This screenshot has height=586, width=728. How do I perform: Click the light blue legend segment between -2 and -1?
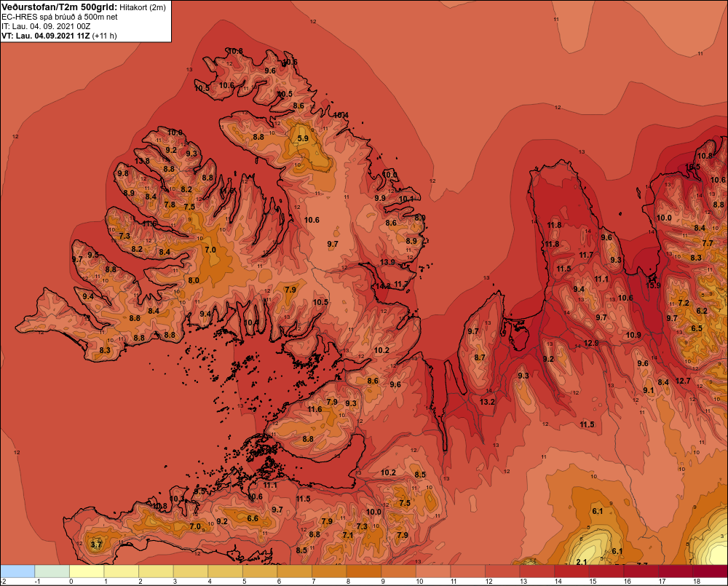[17, 571]
